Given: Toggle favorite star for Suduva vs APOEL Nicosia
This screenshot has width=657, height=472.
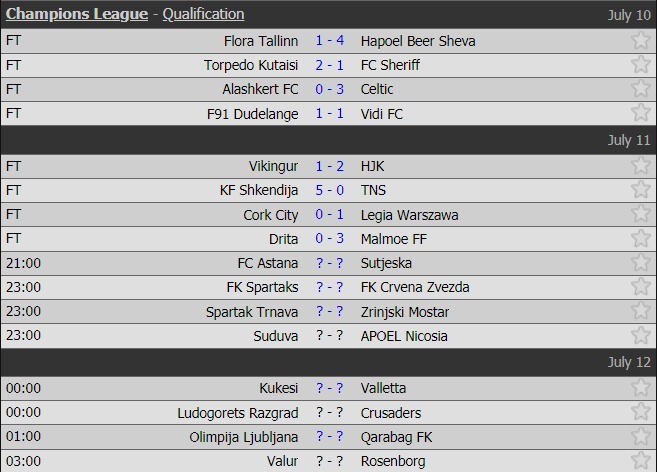Looking at the screenshot, I should 641,336.
